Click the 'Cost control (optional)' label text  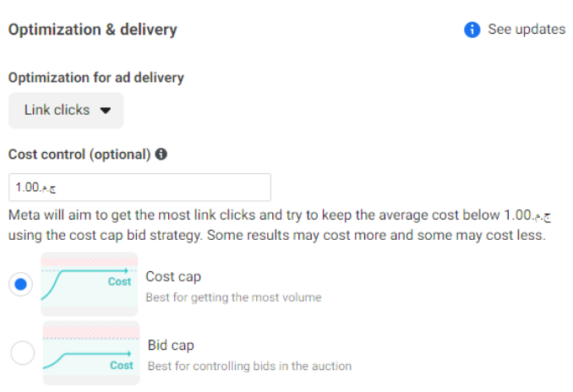click(79, 155)
